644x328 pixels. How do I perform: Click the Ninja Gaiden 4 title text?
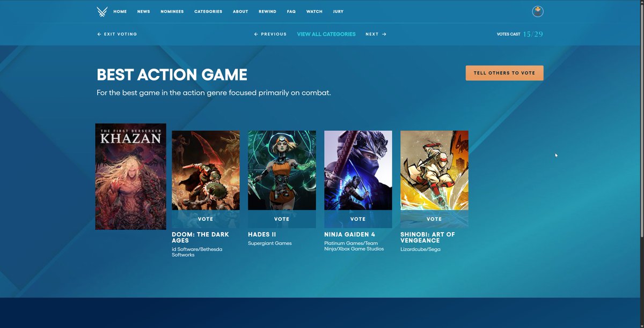click(x=349, y=235)
